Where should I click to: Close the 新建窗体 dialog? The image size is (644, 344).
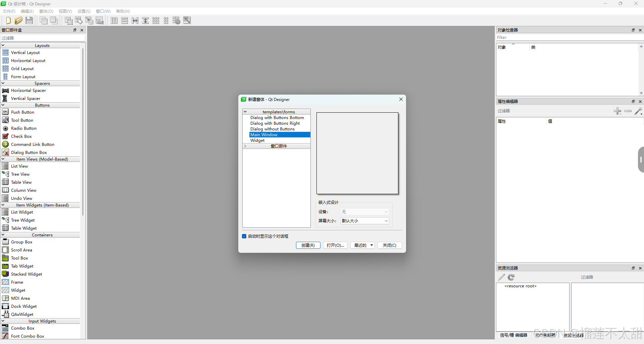pyautogui.click(x=401, y=99)
